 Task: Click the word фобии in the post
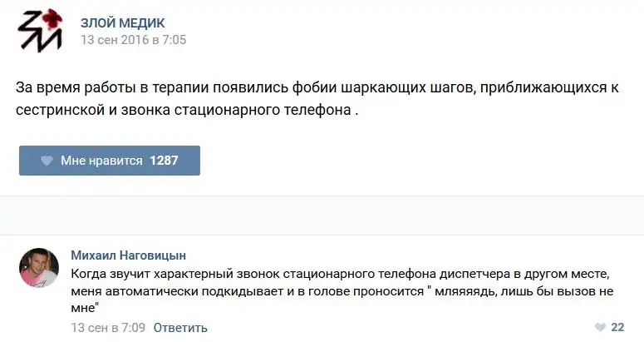click(307, 87)
